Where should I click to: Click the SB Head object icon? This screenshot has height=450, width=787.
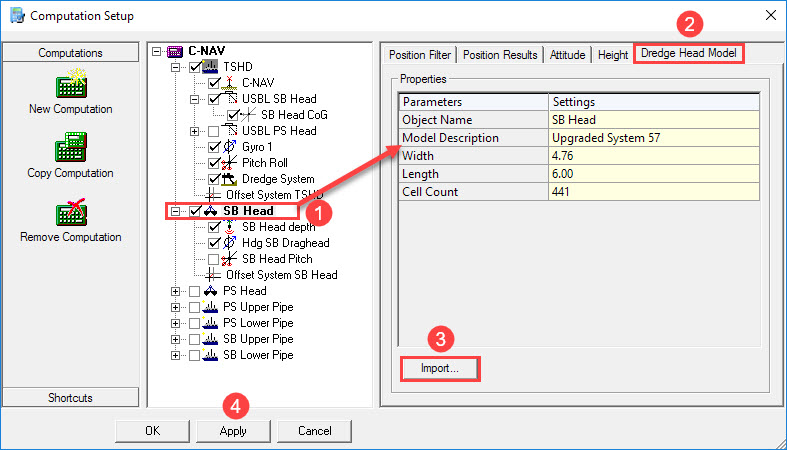point(210,211)
